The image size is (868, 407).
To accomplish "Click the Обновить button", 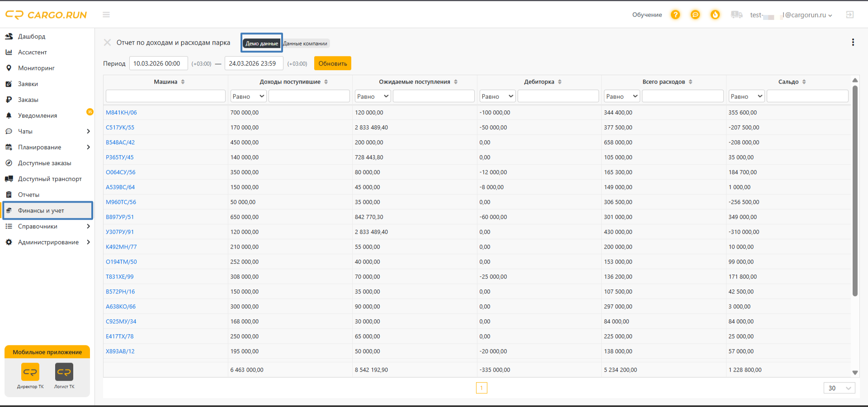I will coord(333,63).
